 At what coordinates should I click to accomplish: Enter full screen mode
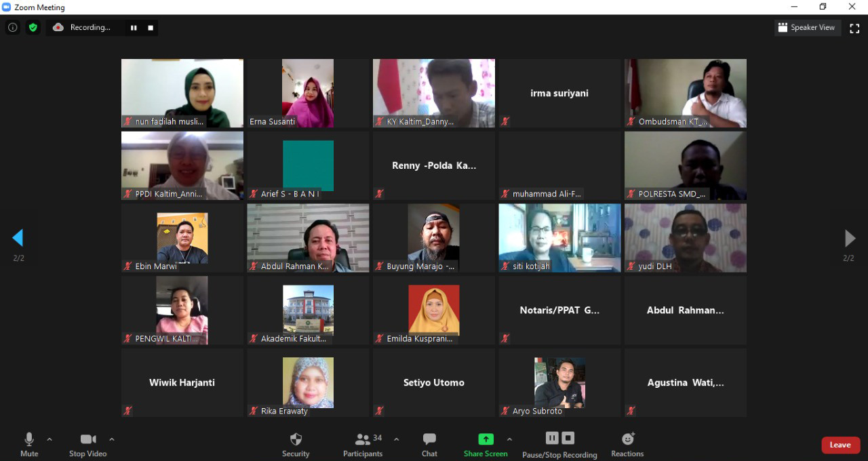854,28
